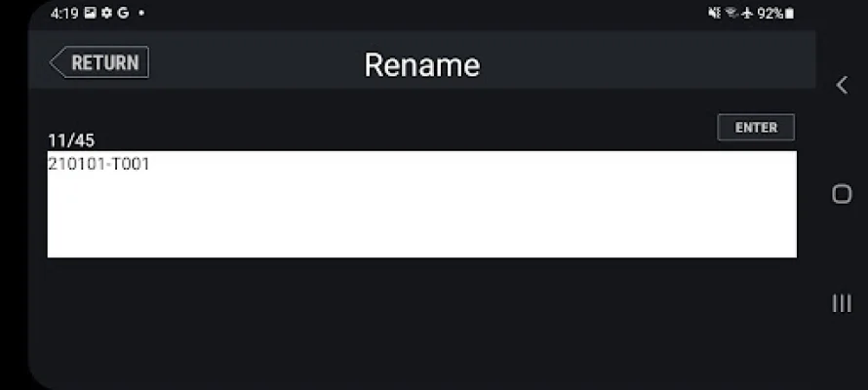This screenshot has height=390, width=868.
Task: Tap the Google G notification icon
Action: pos(122,14)
